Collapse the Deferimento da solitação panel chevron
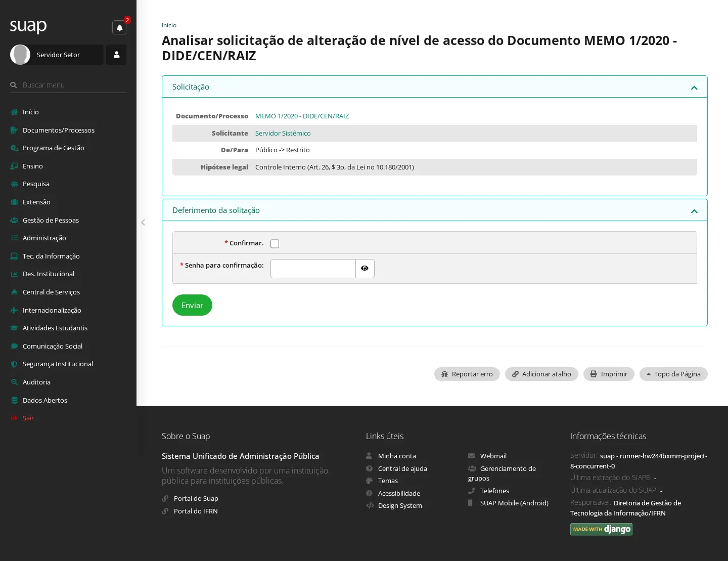 (694, 211)
